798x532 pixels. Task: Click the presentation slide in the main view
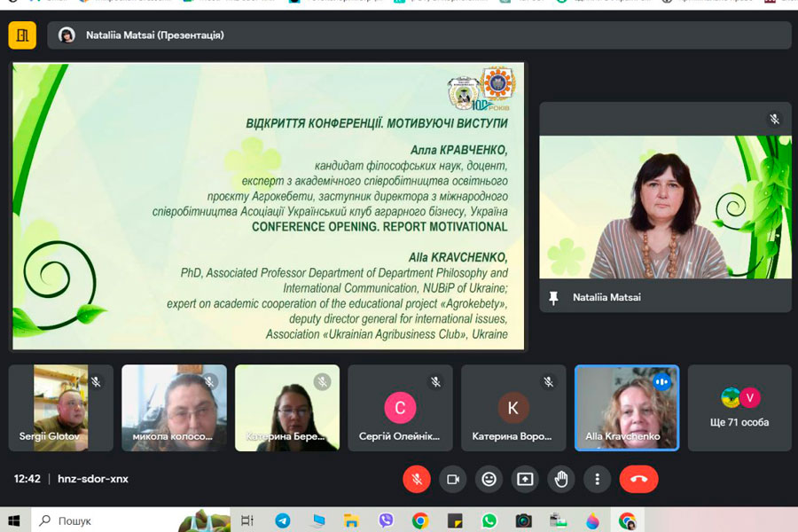click(x=268, y=207)
